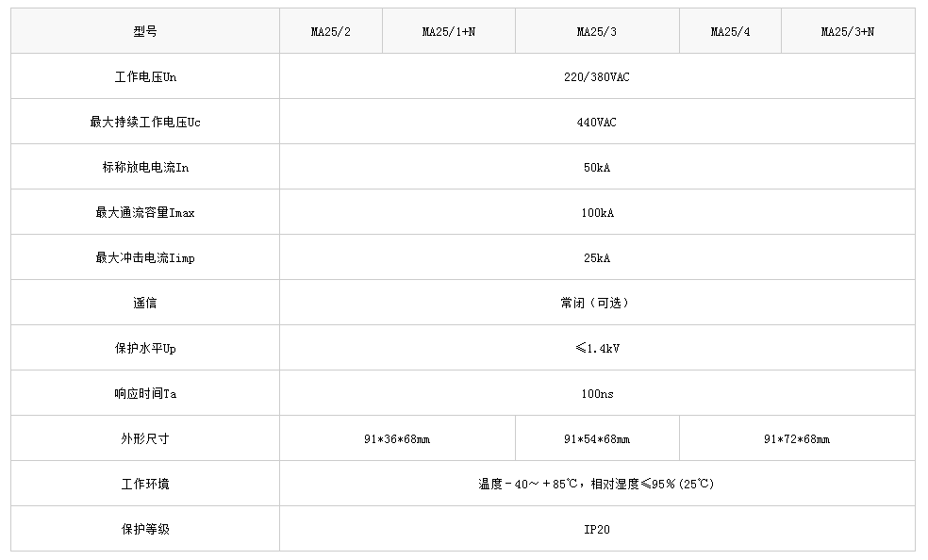Click the MA25/3+N header cell
This screenshot has height=560, width=928.
pyautogui.click(x=848, y=31)
